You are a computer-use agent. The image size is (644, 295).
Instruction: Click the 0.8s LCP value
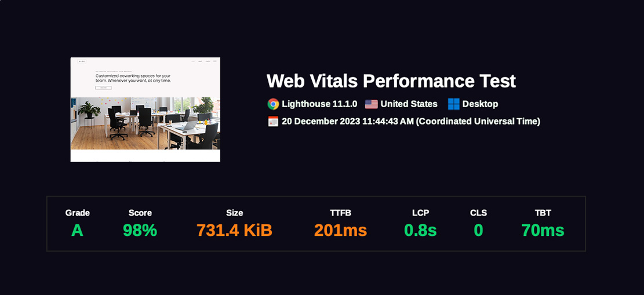click(x=420, y=231)
